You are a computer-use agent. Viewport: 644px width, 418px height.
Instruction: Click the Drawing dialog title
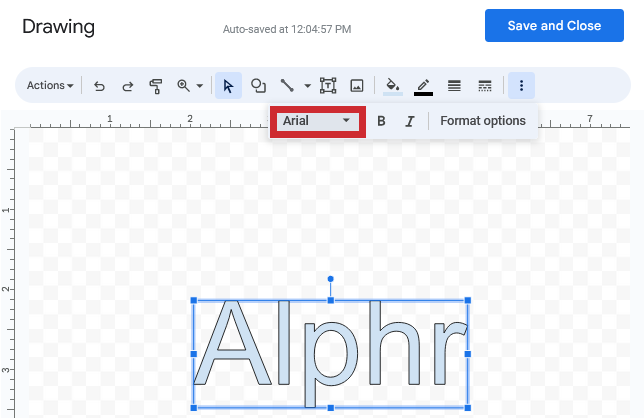[58, 27]
